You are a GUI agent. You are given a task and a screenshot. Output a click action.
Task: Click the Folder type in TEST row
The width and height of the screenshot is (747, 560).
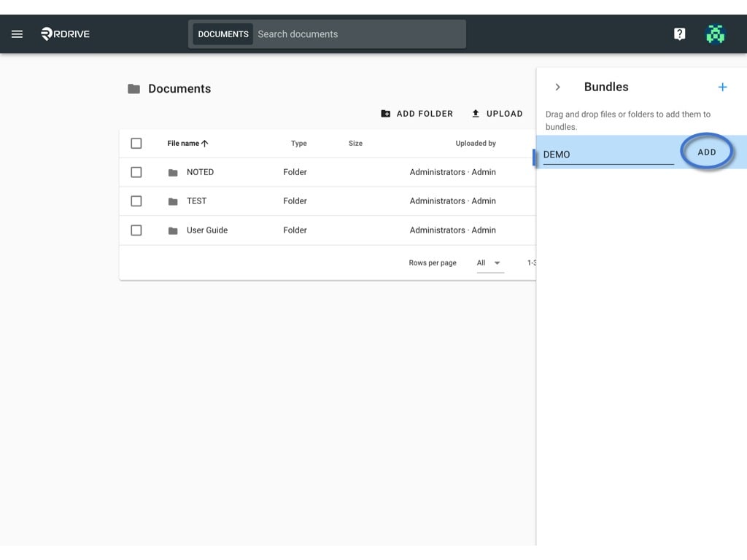pyautogui.click(x=295, y=201)
